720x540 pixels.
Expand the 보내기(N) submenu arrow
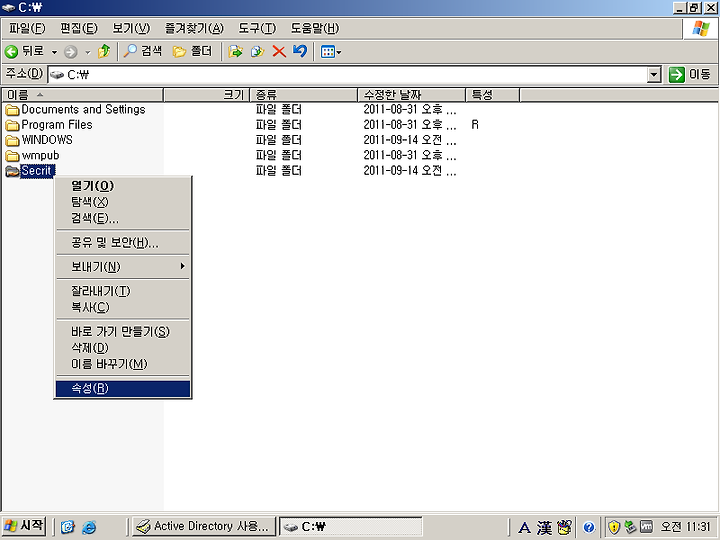tap(182, 266)
